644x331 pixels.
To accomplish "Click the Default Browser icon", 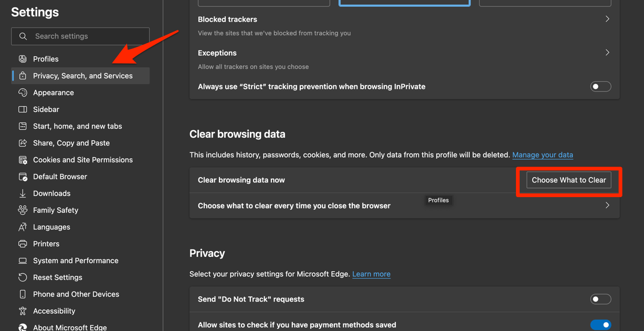I will click(23, 177).
